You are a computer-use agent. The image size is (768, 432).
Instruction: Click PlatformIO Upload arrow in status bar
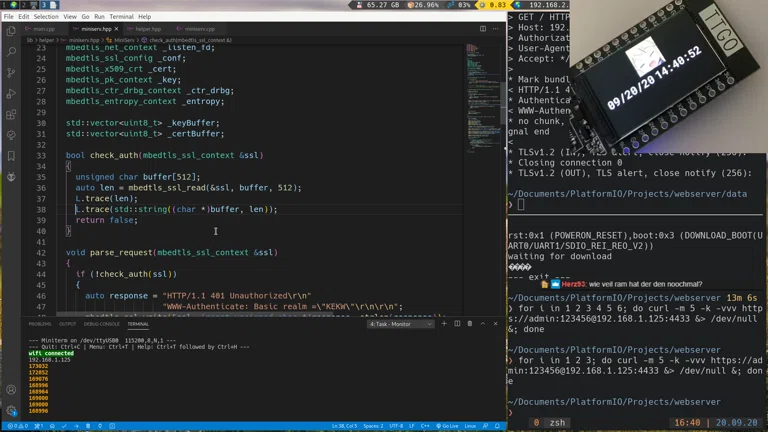pyautogui.click(x=76, y=426)
